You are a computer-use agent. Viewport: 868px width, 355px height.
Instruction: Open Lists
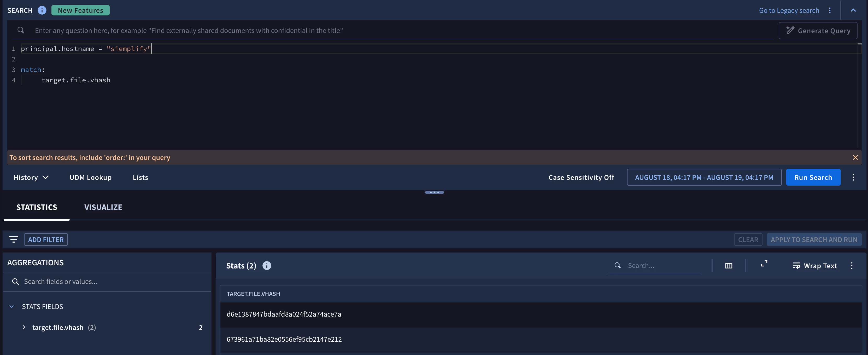(140, 177)
